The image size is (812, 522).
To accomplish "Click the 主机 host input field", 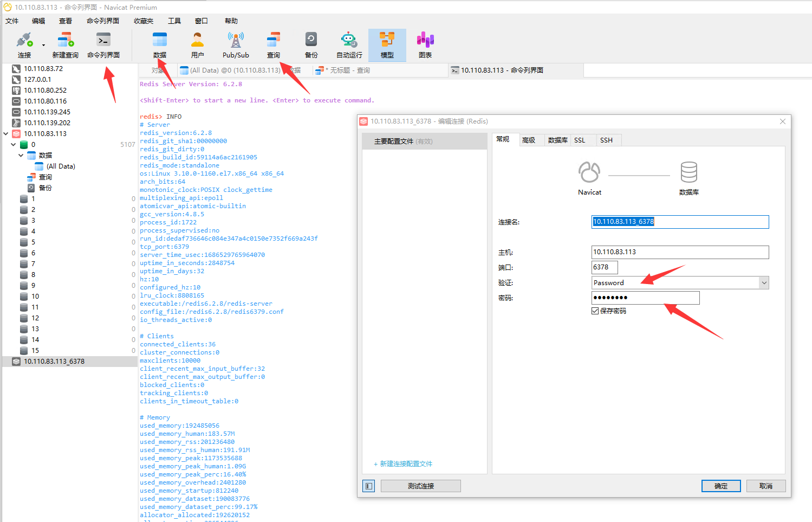I will click(x=680, y=252).
